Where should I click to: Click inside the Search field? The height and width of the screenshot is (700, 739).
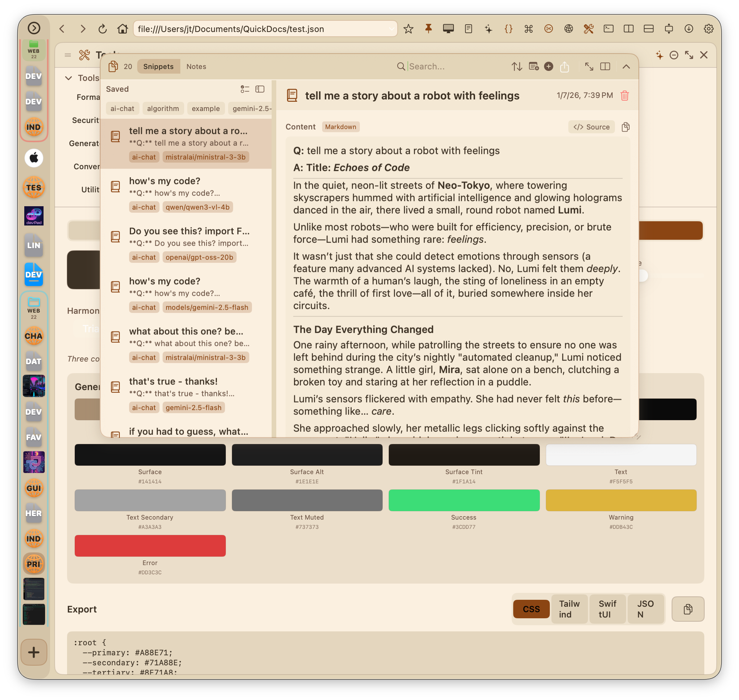pos(443,66)
